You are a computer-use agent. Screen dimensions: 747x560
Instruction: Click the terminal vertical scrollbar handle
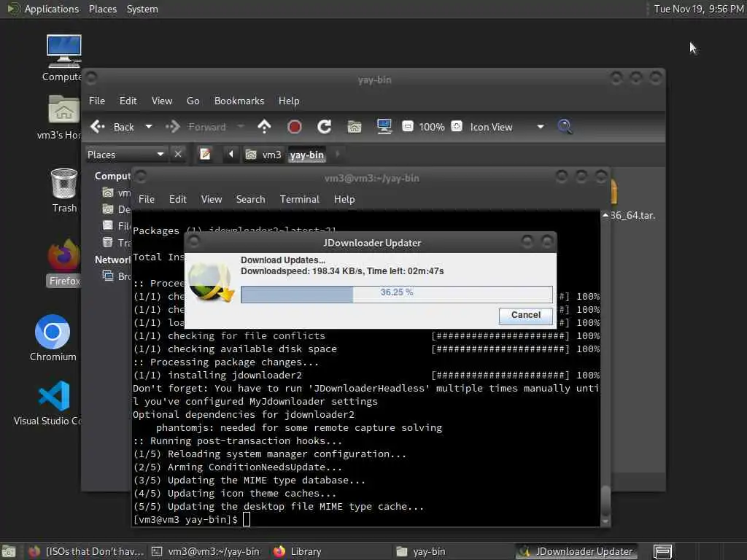605,501
